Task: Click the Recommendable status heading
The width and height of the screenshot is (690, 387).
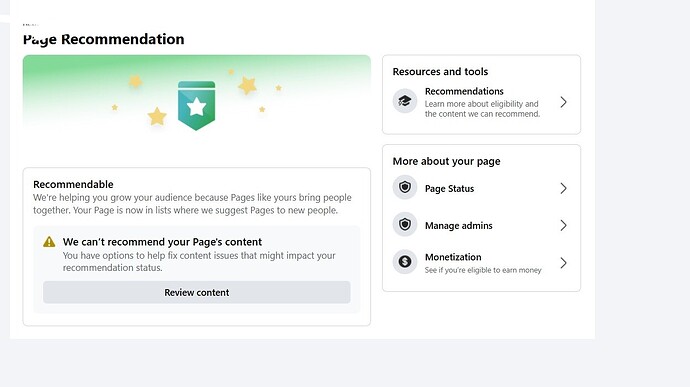Action: (x=73, y=184)
